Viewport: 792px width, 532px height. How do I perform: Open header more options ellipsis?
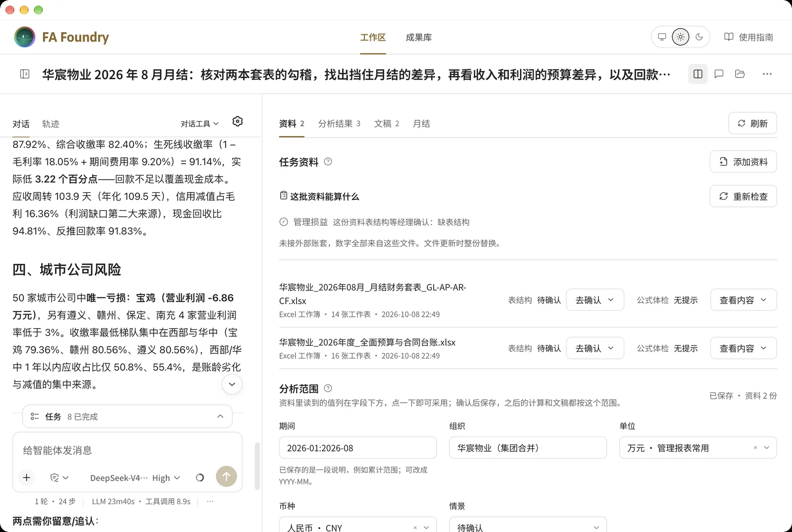[767, 74]
